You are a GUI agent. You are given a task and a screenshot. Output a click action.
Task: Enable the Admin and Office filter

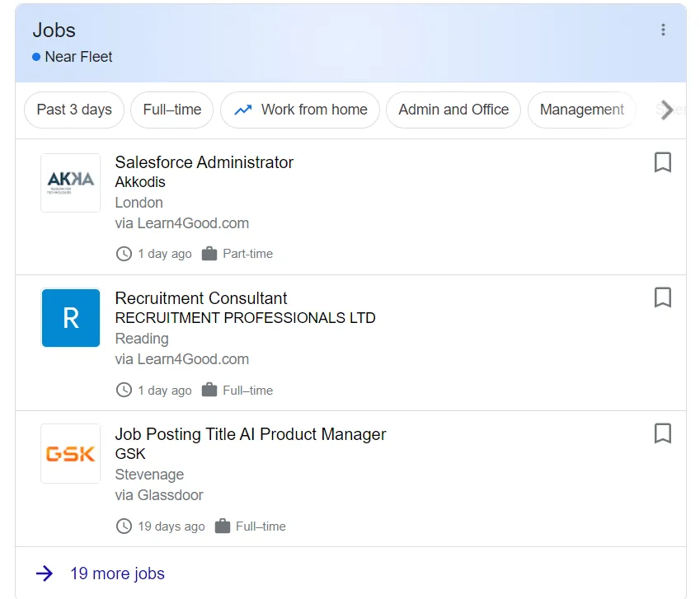[453, 110]
